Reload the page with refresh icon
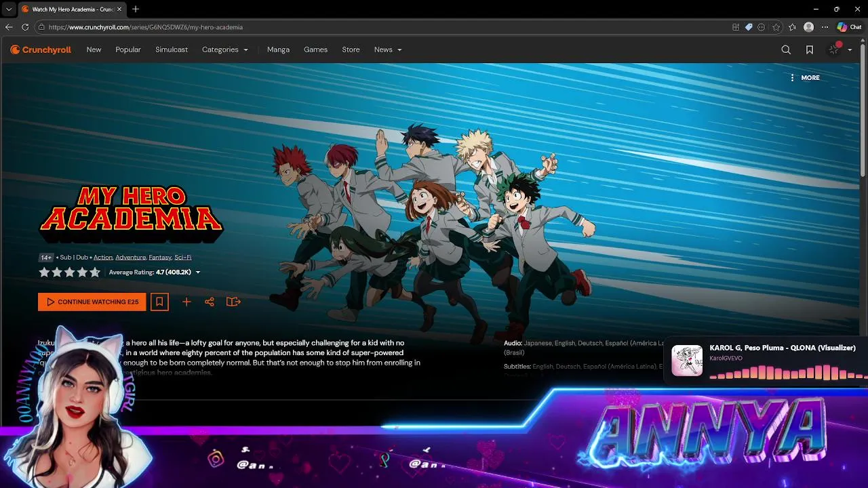The height and width of the screenshot is (488, 868). pos(25,27)
